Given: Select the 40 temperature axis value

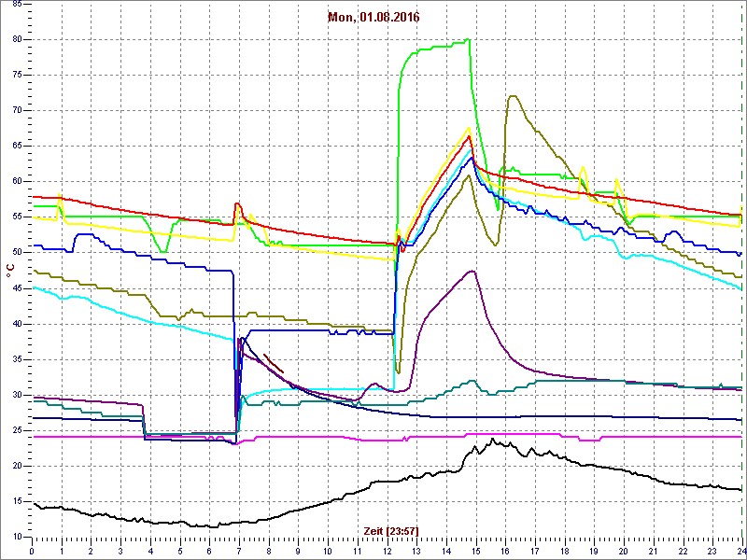Looking at the screenshot, I should coord(15,324).
